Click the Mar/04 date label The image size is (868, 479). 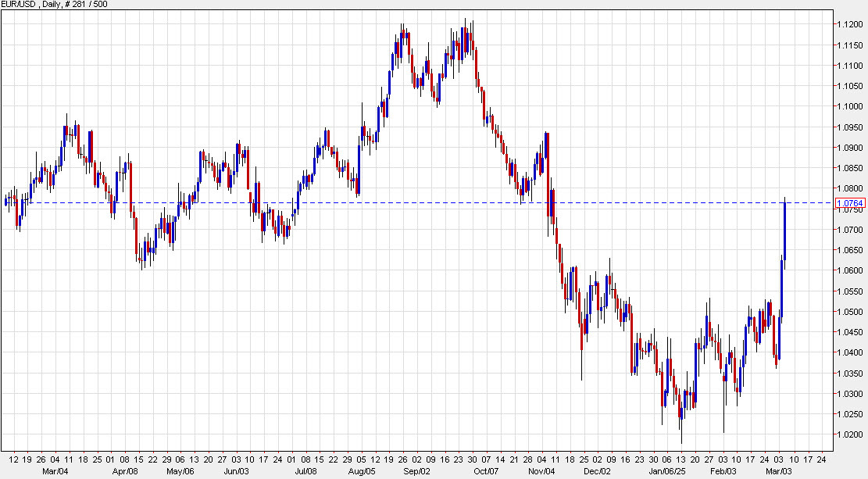[55, 471]
